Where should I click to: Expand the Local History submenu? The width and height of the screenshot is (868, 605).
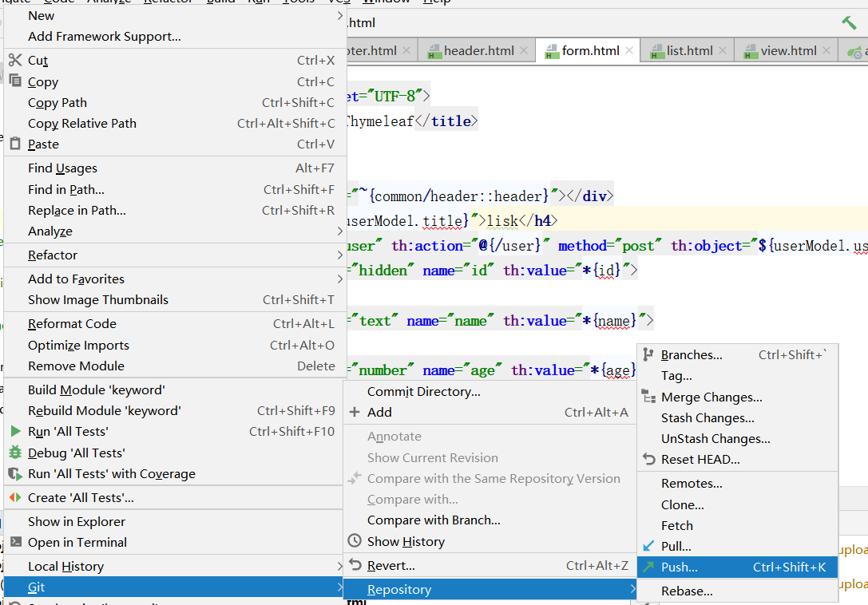tap(174, 566)
